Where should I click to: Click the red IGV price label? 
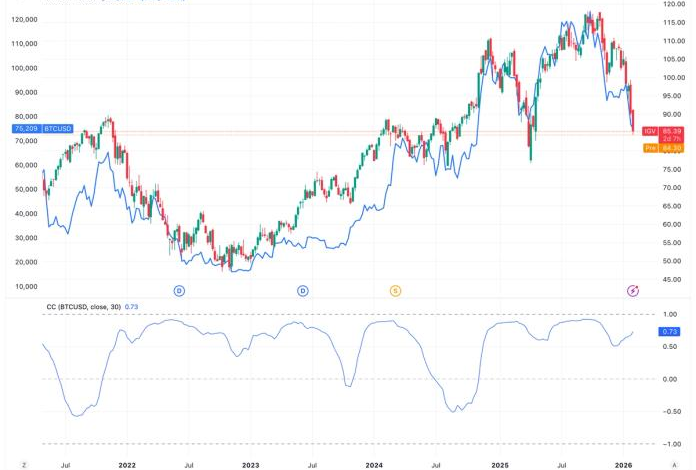coord(649,131)
